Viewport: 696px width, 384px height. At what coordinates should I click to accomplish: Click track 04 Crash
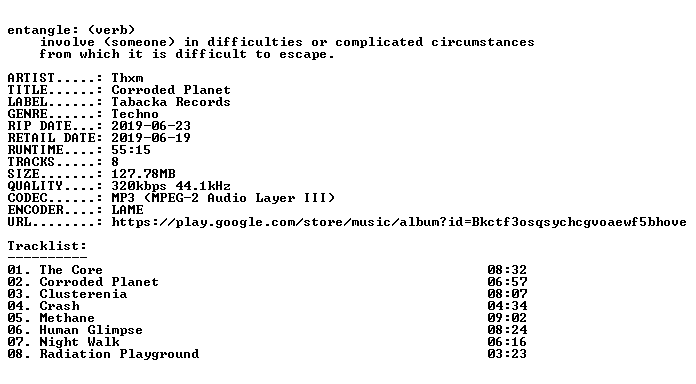(44, 306)
